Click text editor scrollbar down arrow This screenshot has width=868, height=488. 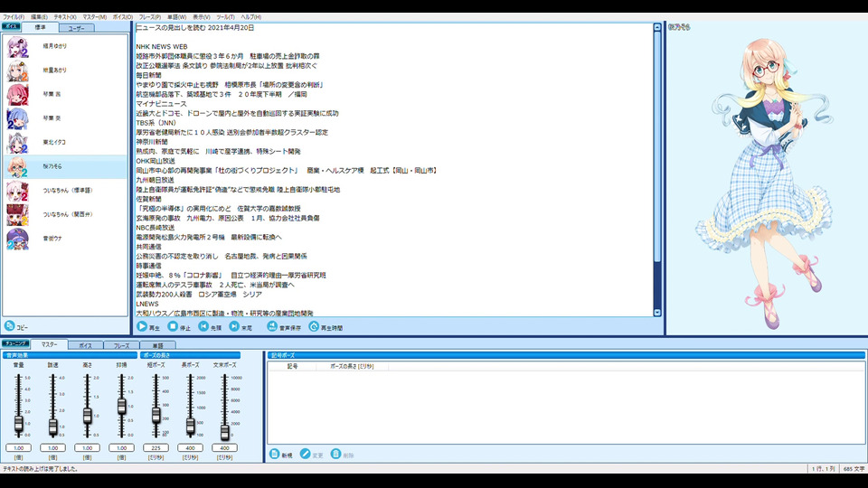pos(657,313)
